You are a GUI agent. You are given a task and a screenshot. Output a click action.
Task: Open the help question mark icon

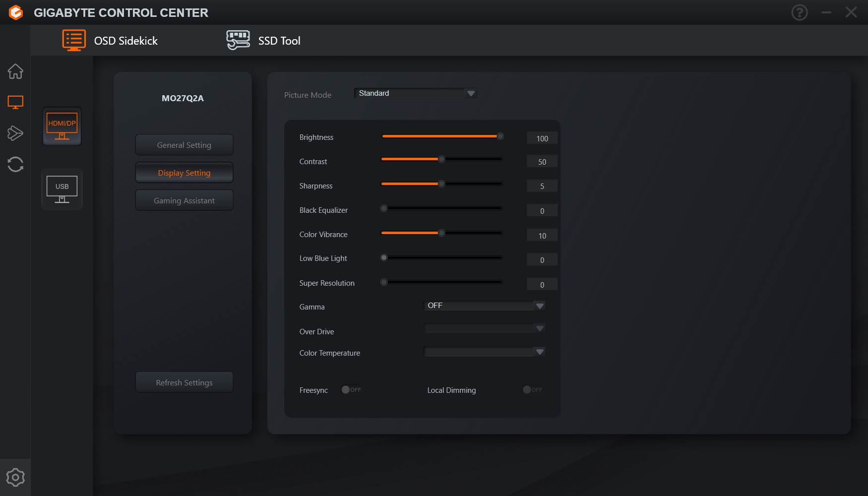[x=800, y=12]
